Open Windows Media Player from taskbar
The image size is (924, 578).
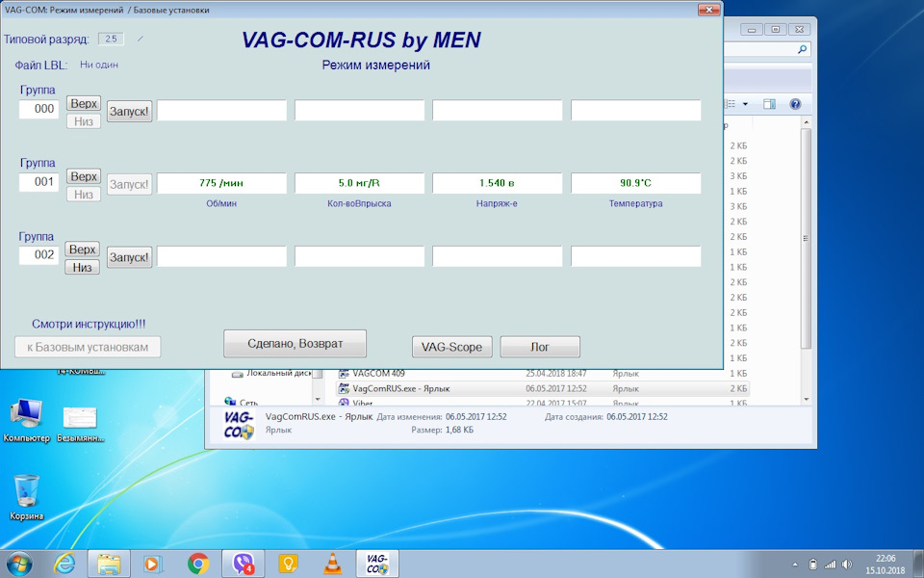(x=153, y=565)
